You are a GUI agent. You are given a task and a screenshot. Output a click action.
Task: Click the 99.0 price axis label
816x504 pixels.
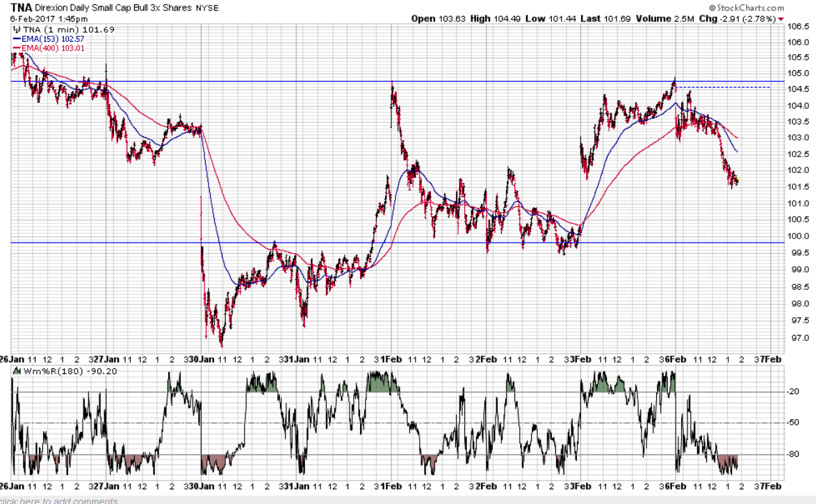tap(801, 270)
